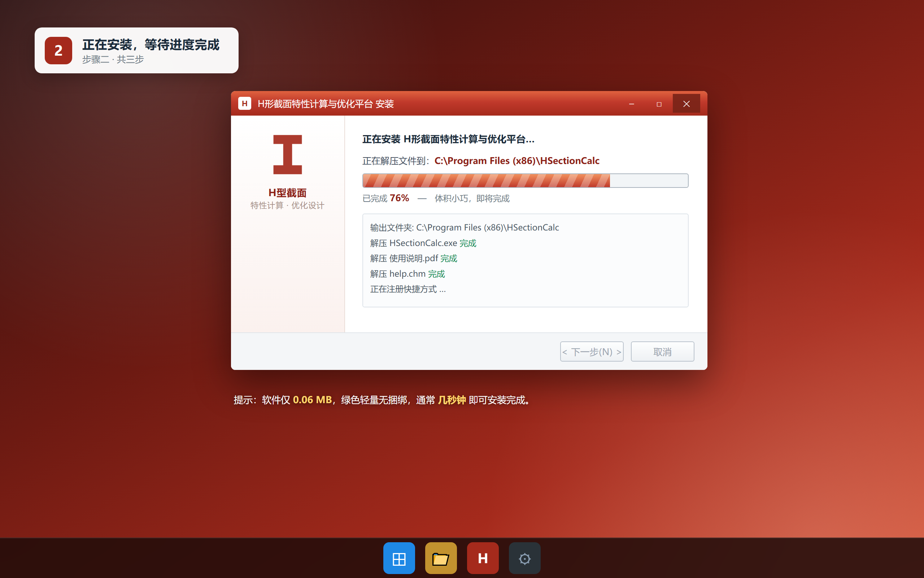Click the 特性计算 · 优化设计 tagline

(288, 205)
